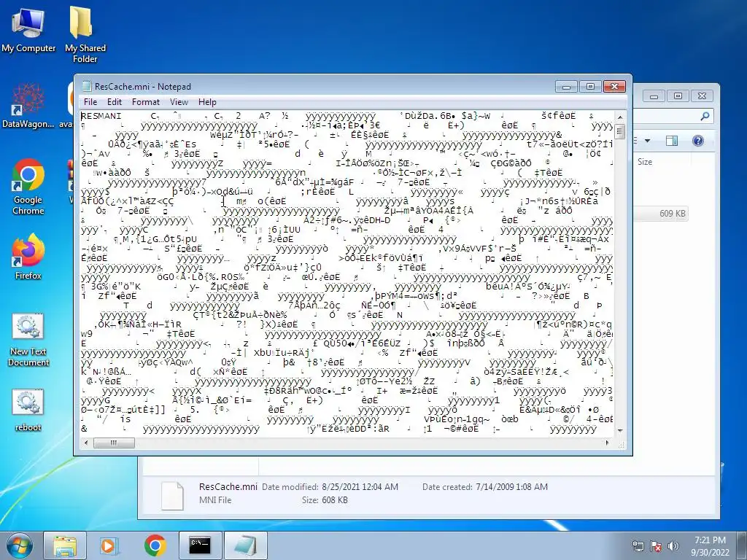The width and height of the screenshot is (747, 560).
Task: Open Windows Explorer from the taskbar
Action: coord(65,545)
